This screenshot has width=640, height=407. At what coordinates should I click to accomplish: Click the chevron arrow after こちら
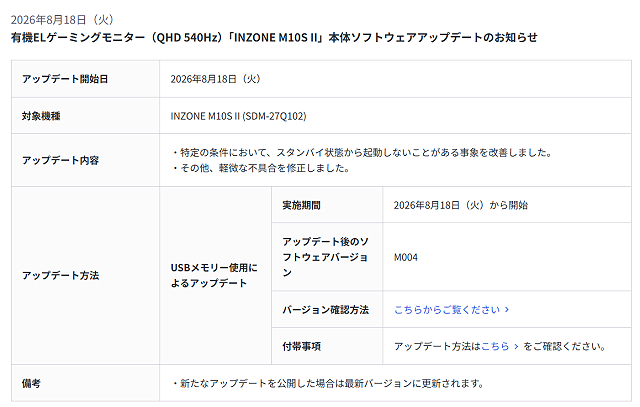point(516,347)
